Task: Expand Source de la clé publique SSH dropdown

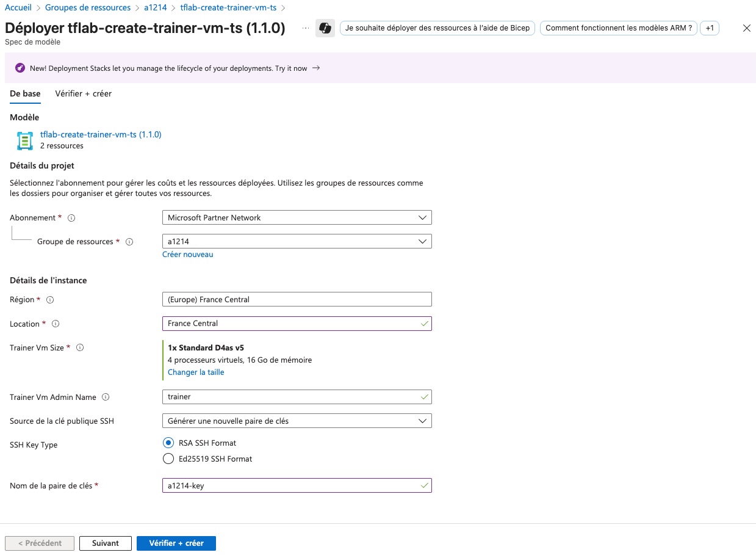Action: click(297, 421)
